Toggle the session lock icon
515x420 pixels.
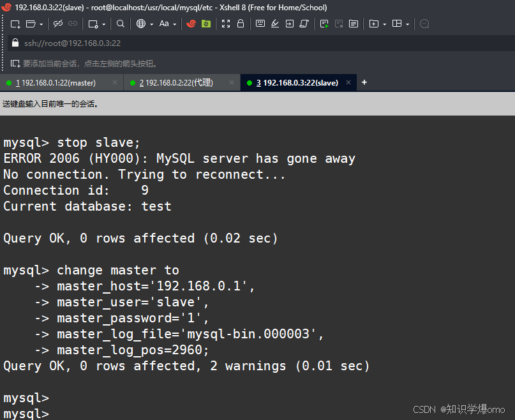[x=239, y=24]
